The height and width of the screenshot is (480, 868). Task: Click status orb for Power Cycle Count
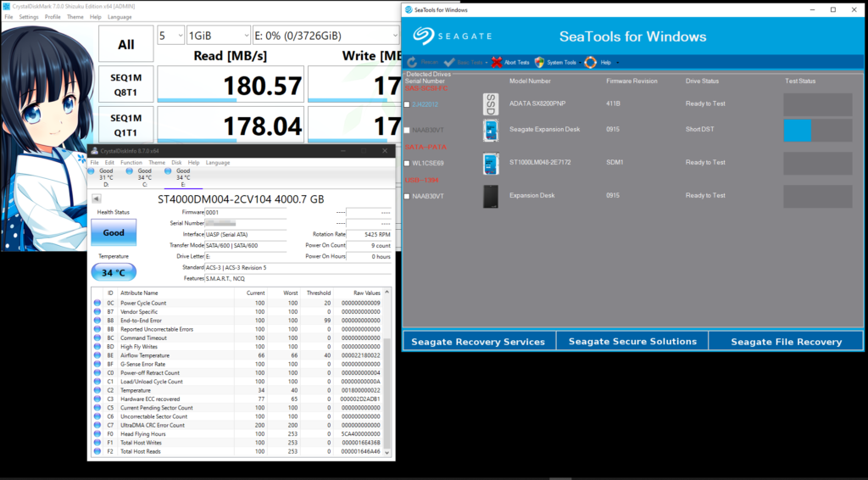tap(97, 303)
